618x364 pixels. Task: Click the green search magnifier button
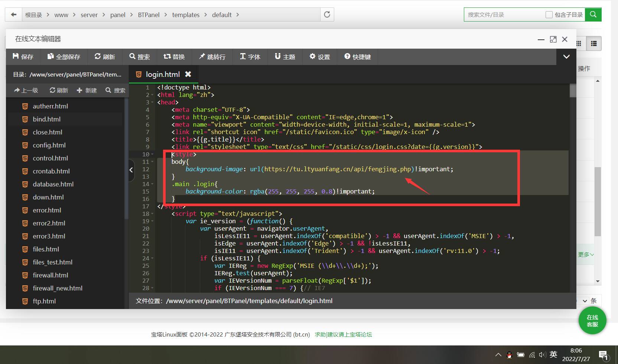coord(593,14)
